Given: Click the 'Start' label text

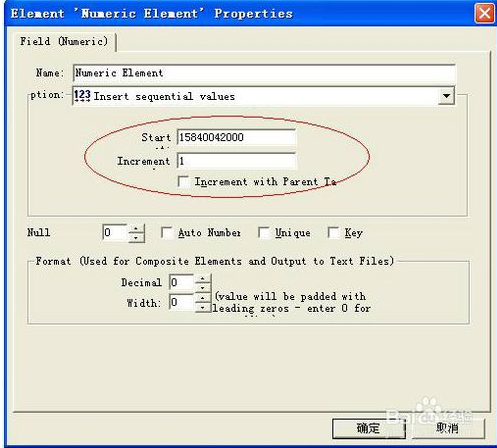Looking at the screenshot, I should click(x=156, y=137).
